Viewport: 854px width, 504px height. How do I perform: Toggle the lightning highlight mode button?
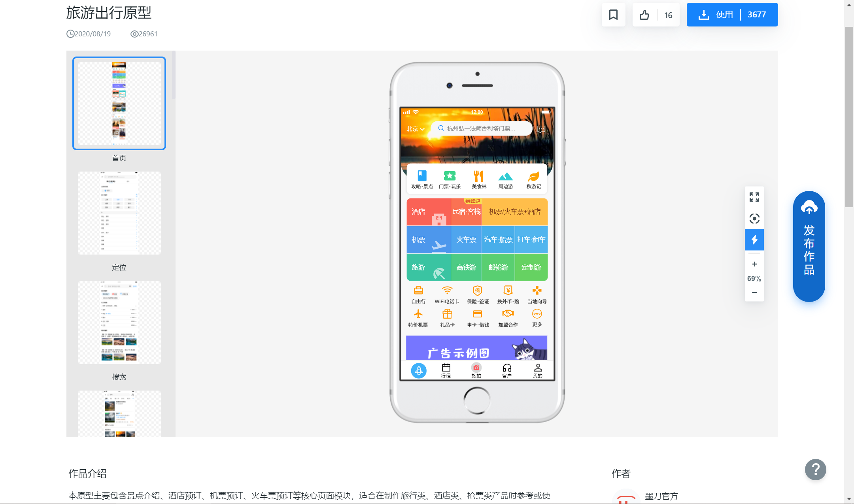(x=754, y=240)
